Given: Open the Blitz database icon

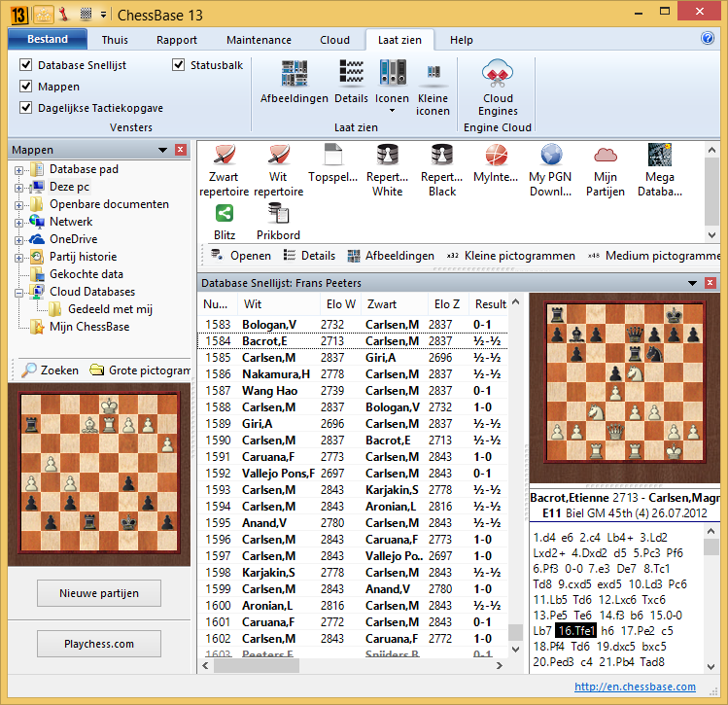Looking at the screenshot, I should [225, 223].
